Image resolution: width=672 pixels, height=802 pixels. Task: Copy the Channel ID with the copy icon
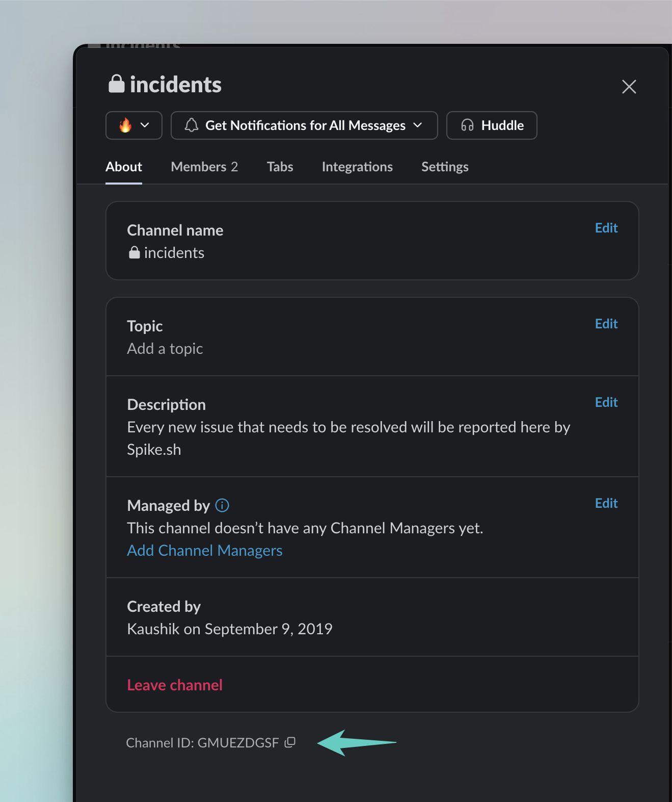[290, 742]
